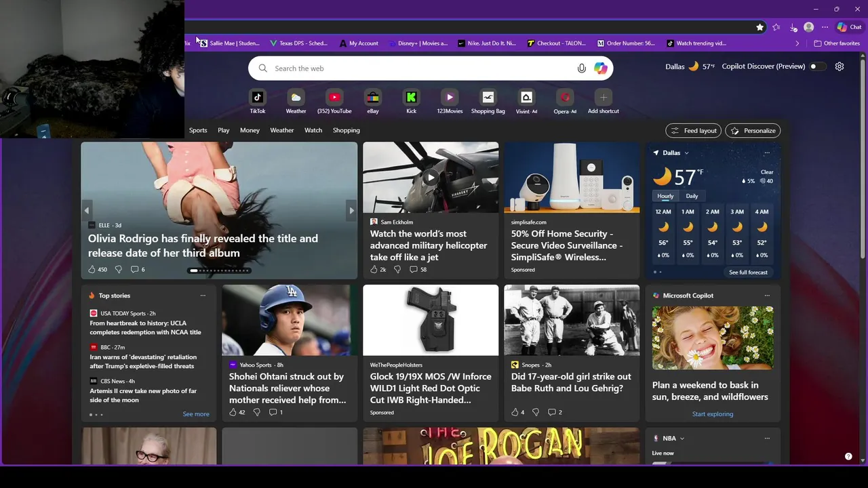This screenshot has width=868, height=488.
Task: Select the Watch feed tab
Action: [x=313, y=130]
